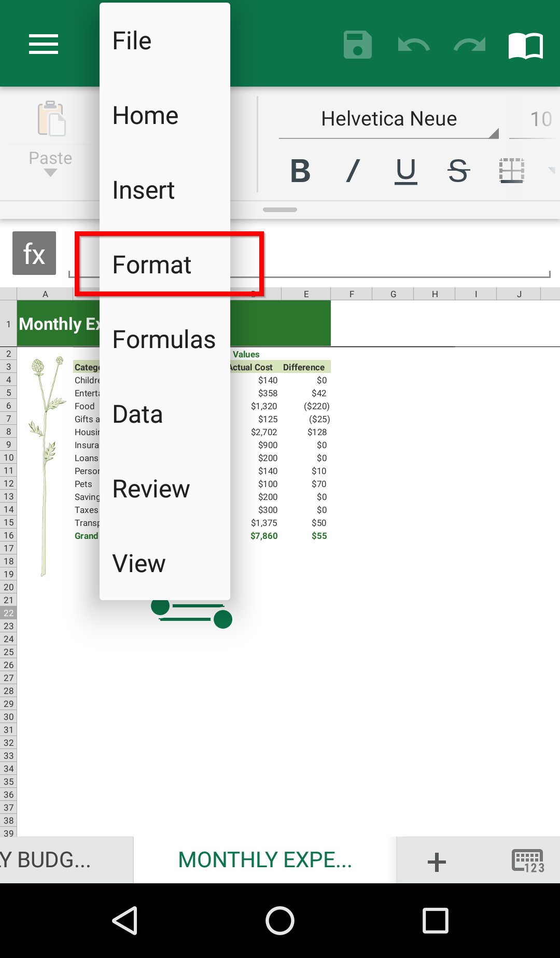Viewport: 560px width, 958px height.
Task: Save the workbook with the disk icon
Action: pos(358,45)
